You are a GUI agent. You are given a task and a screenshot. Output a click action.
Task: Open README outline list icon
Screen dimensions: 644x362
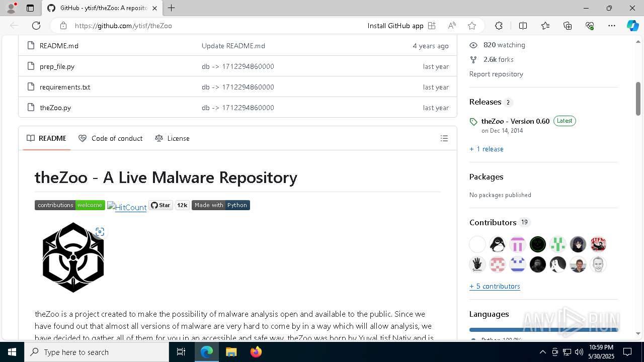tap(444, 138)
